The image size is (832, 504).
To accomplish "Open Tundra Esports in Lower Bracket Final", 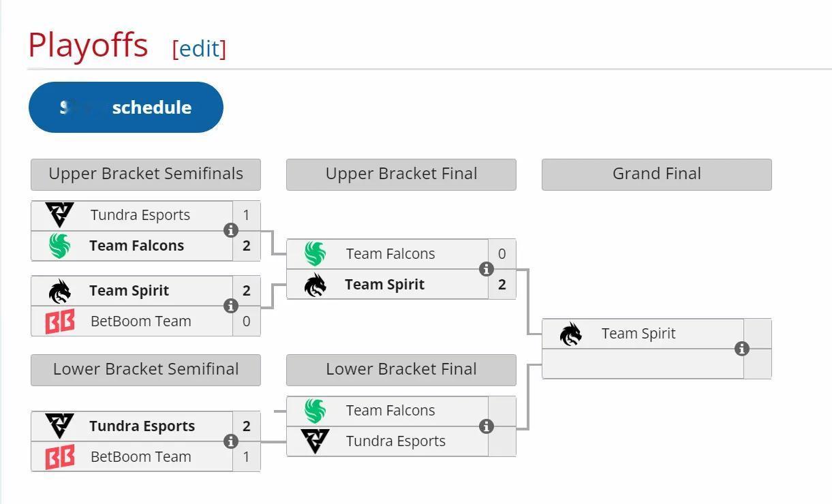I will pos(395,441).
